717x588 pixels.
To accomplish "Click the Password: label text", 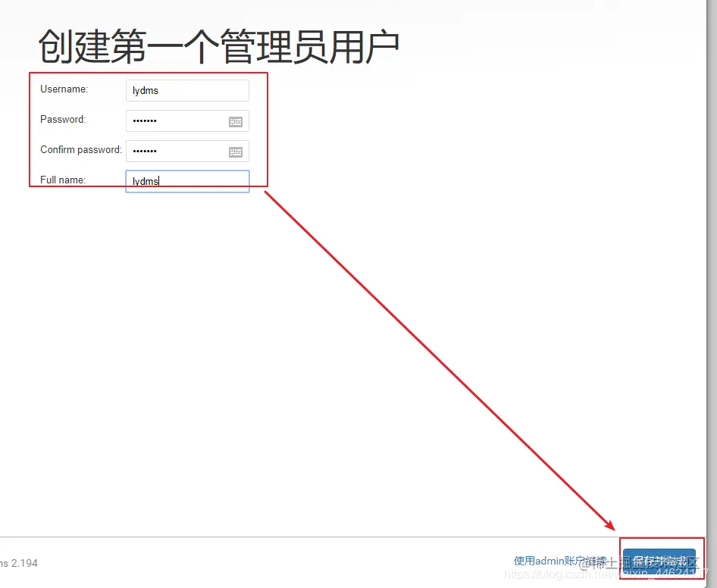I will click(62, 120).
